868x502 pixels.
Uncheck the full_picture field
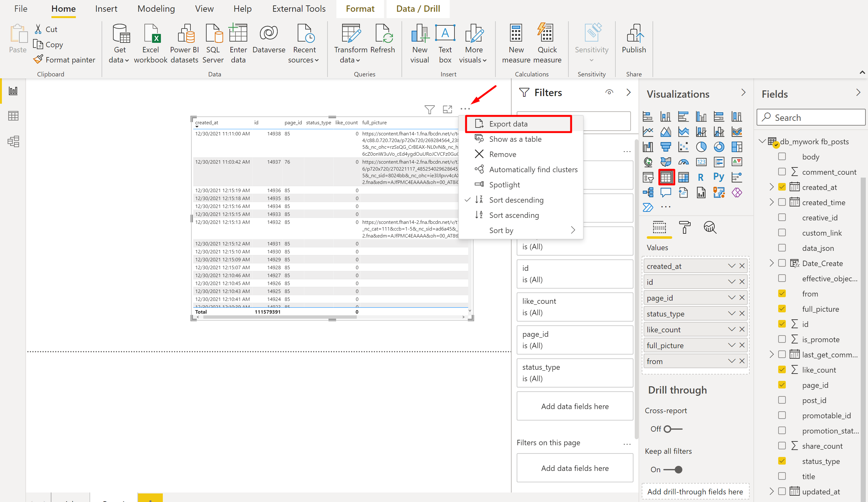click(782, 309)
